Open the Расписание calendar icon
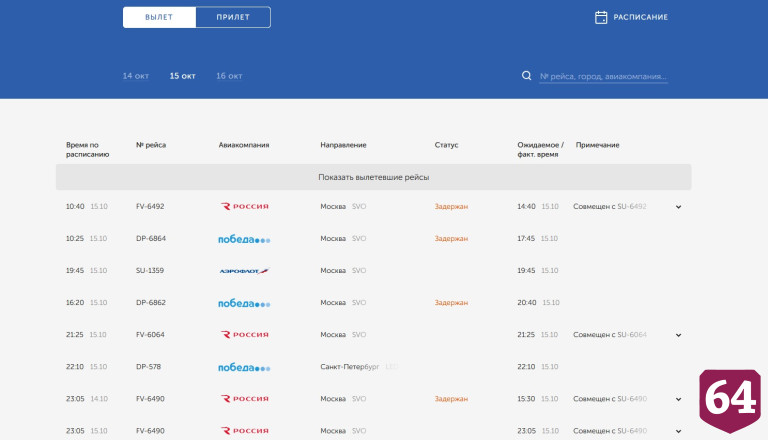This screenshot has height=440, width=768. (601, 17)
